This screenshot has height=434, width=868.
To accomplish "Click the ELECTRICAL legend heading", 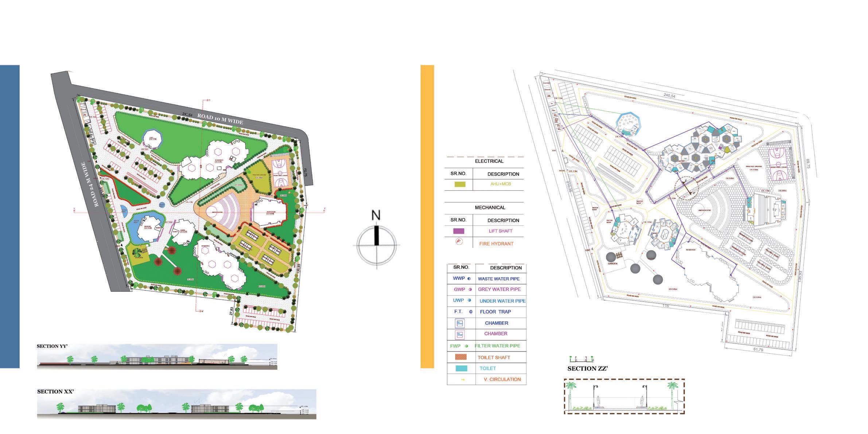I will 489,161.
